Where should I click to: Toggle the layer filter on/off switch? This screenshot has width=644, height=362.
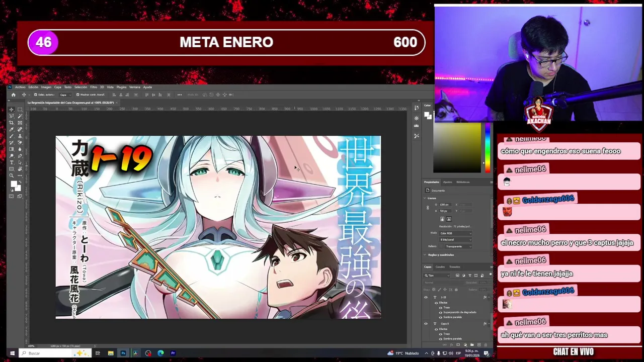pyautogui.click(x=491, y=274)
